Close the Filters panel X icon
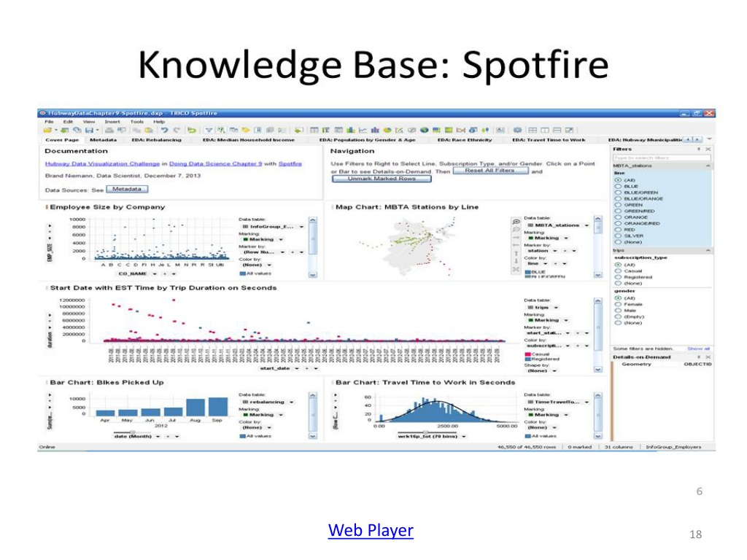This screenshot has width=747, height=560. click(708, 149)
